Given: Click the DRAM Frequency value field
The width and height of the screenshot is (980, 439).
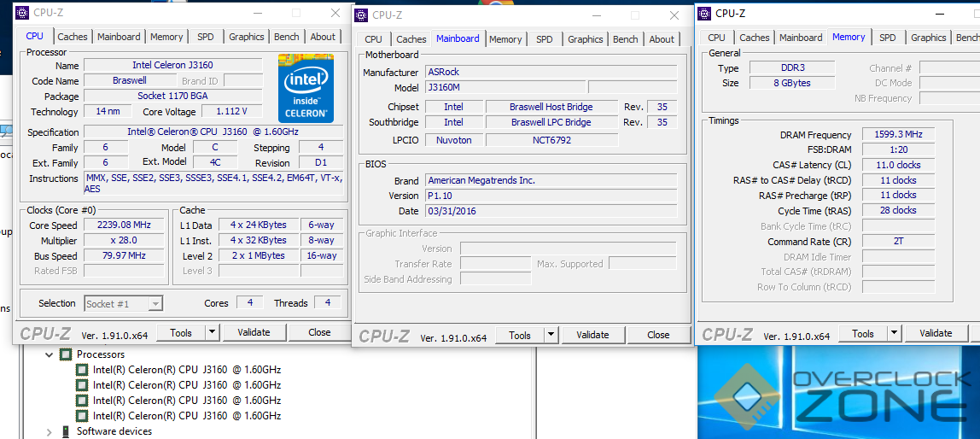Looking at the screenshot, I should (898, 135).
